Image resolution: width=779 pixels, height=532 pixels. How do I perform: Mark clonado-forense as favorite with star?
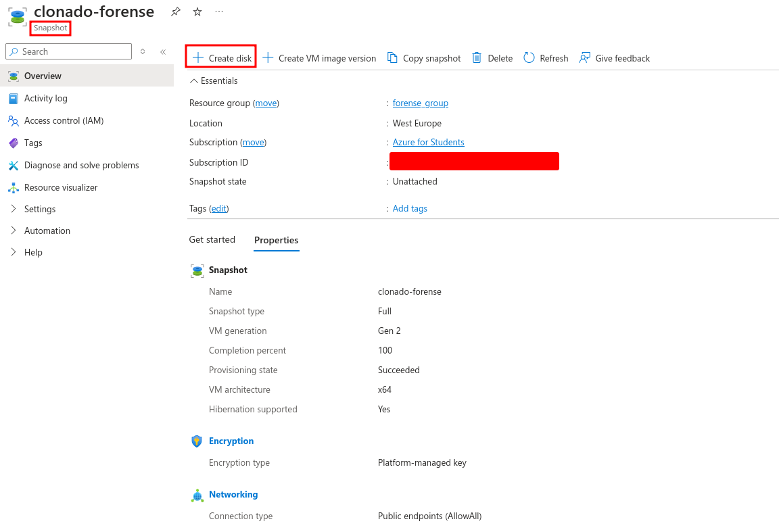(x=197, y=12)
